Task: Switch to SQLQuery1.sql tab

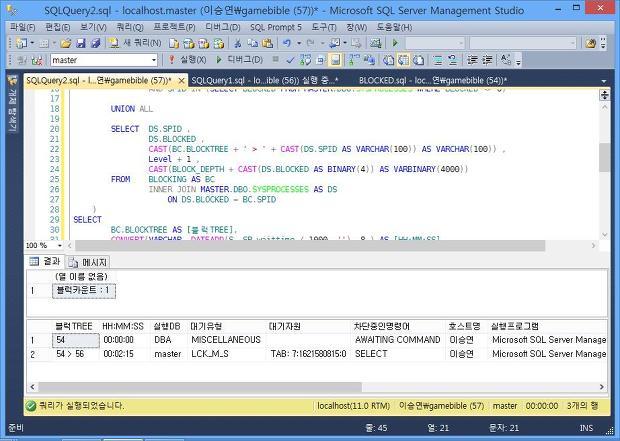Action: tap(265, 80)
